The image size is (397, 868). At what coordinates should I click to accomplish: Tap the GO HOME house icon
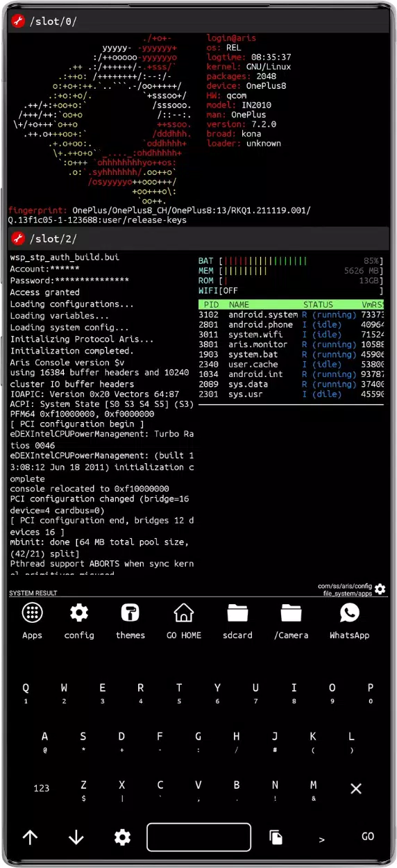coord(184,612)
